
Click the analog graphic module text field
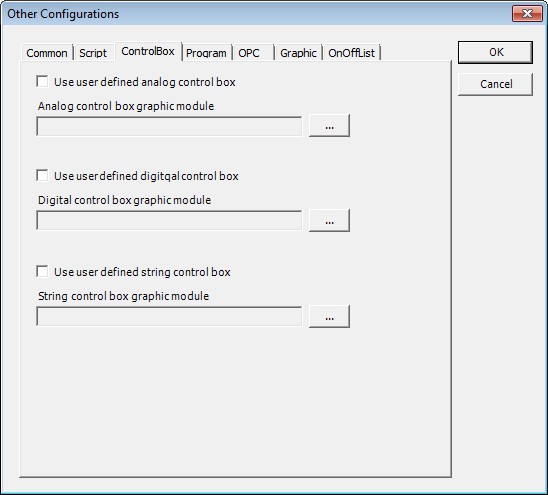tap(169, 126)
